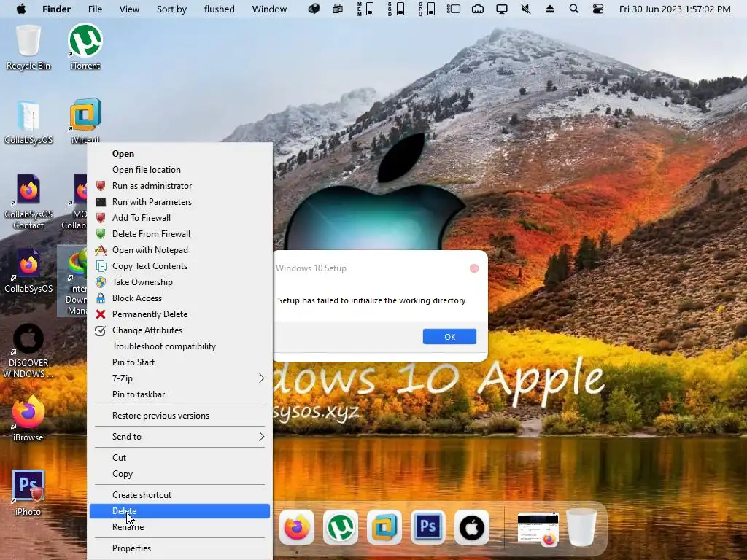Viewport: 747px width, 560px height.
Task: Click the SSD usage indicator in menu bar
Action: click(x=396, y=9)
